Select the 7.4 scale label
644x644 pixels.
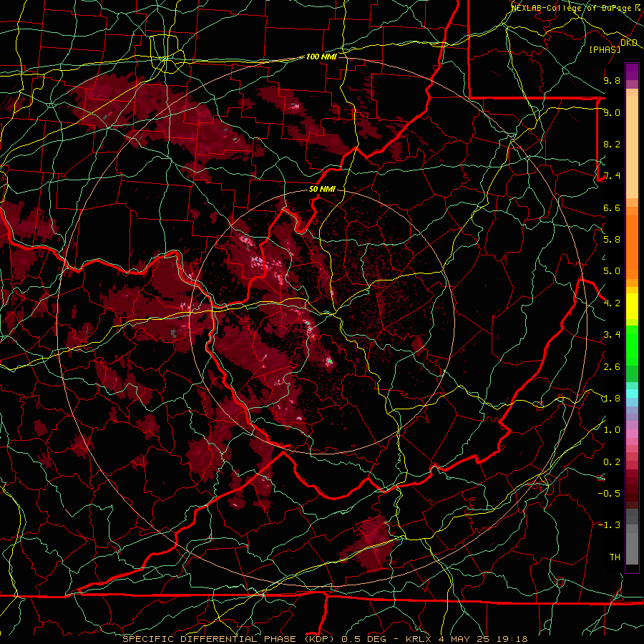612,176
